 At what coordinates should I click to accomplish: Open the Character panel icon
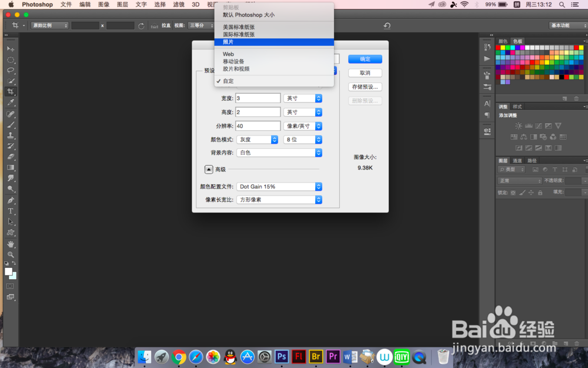tap(487, 104)
